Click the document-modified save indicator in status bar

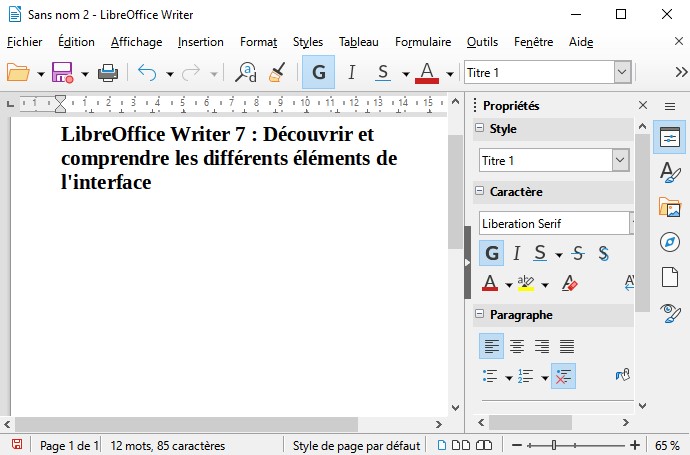(17, 445)
